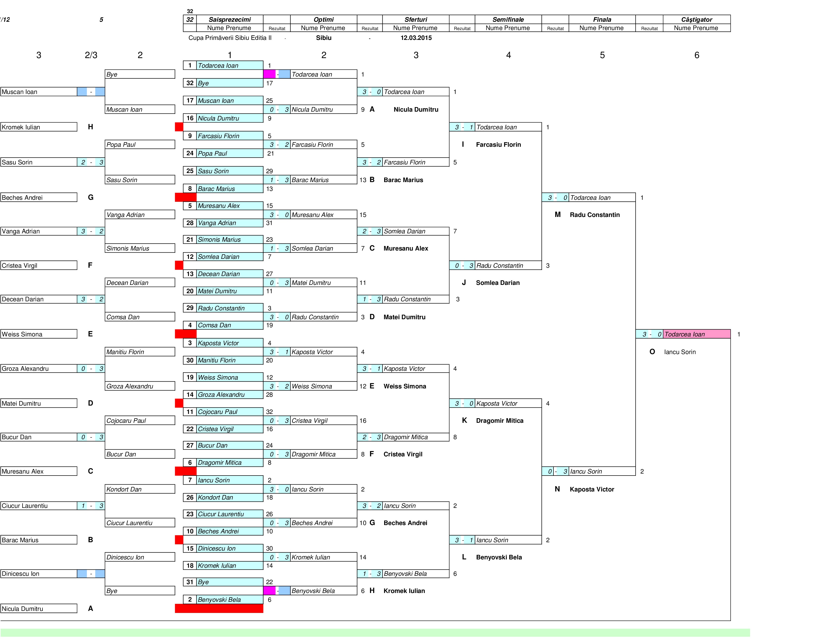Click the Finala round header

602,19
